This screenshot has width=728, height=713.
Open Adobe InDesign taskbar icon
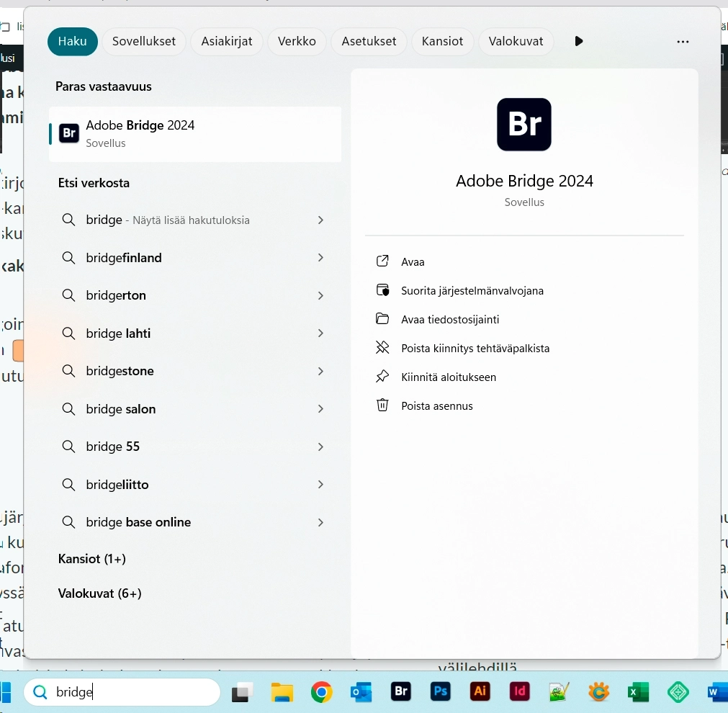tap(518, 692)
